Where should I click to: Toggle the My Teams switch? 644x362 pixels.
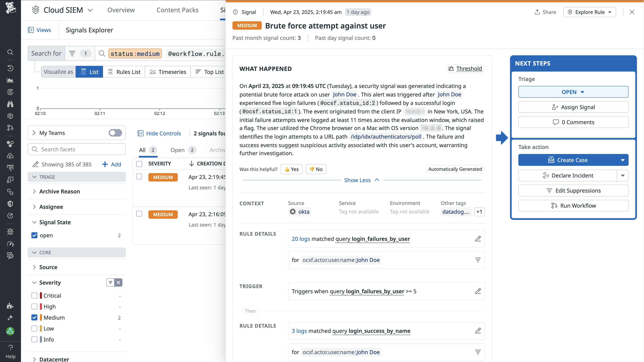click(x=115, y=133)
